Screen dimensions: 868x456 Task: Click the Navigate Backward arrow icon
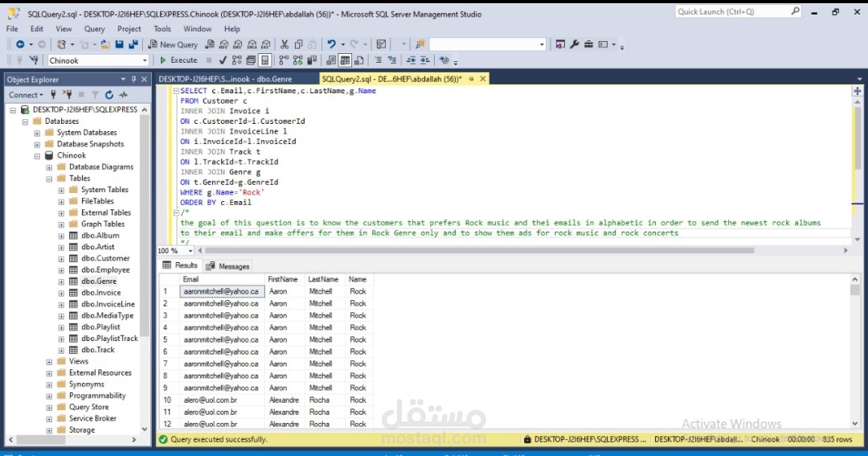(20, 44)
